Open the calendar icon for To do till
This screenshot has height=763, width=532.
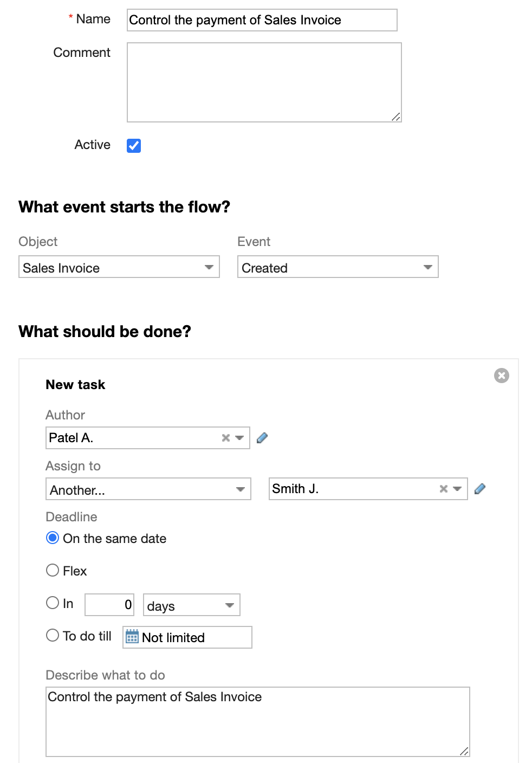pyautogui.click(x=132, y=637)
